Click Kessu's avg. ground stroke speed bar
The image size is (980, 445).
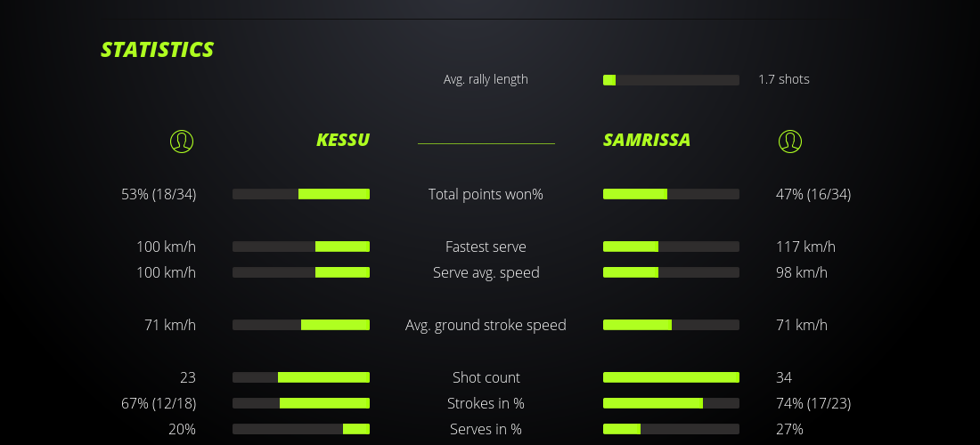pos(301,325)
